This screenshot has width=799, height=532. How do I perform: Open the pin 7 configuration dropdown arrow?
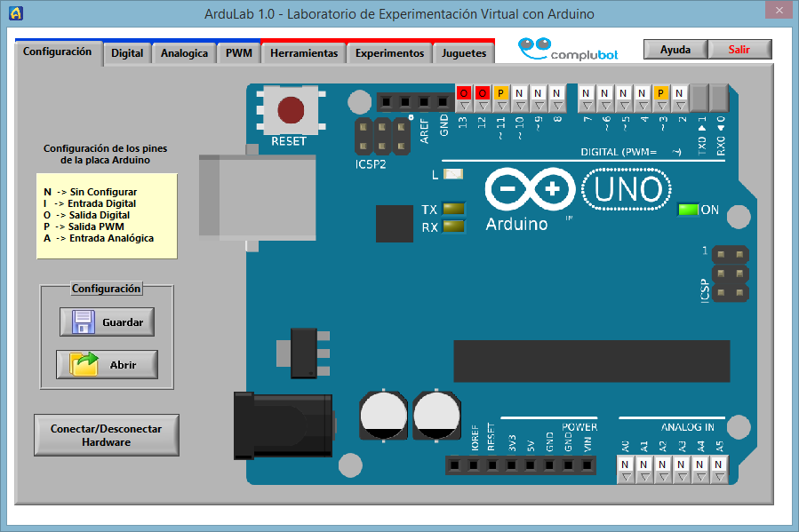tap(587, 105)
